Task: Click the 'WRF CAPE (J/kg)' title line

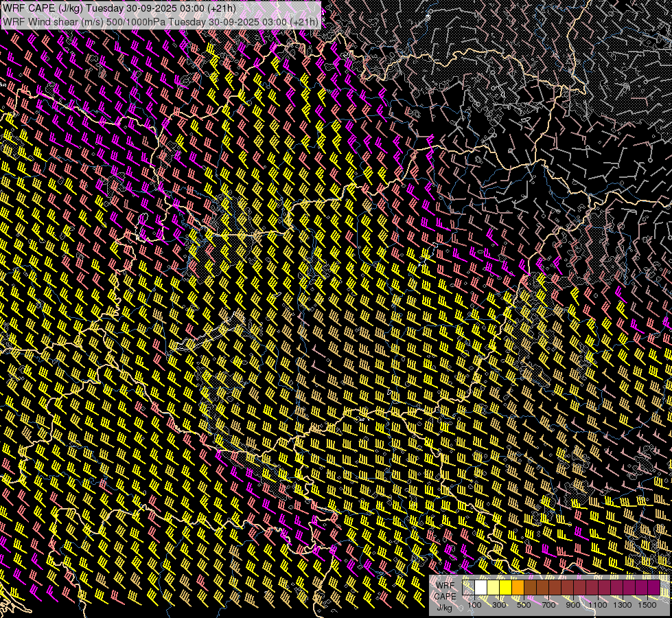Action: (119, 8)
